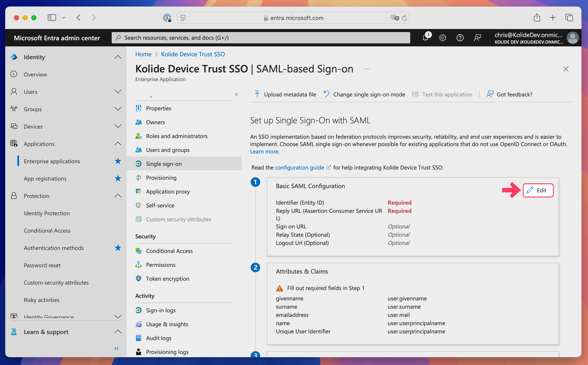Click the feedback icon in header
Screen dimensions: 588x365
(477, 38)
